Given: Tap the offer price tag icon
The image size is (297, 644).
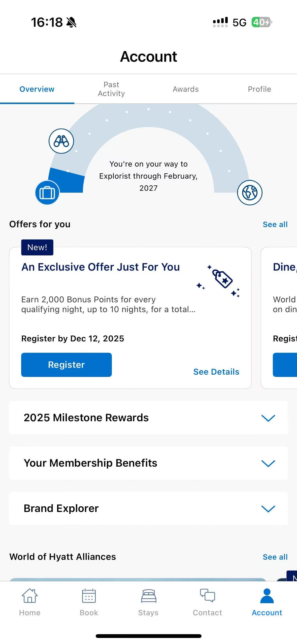Looking at the screenshot, I should pyautogui.click(x=222, y=279).
